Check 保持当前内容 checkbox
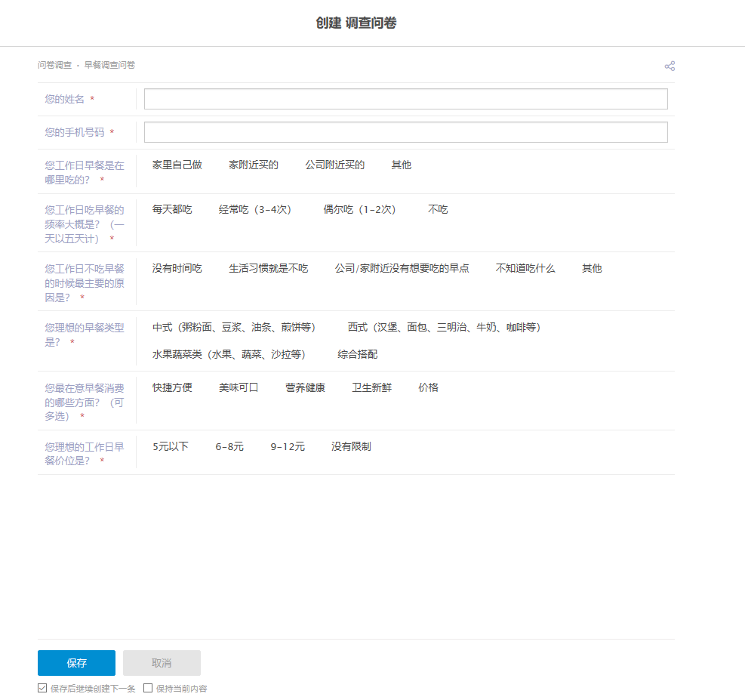The image size is (745, 700). pyautogui.click(x=148, y=688)
